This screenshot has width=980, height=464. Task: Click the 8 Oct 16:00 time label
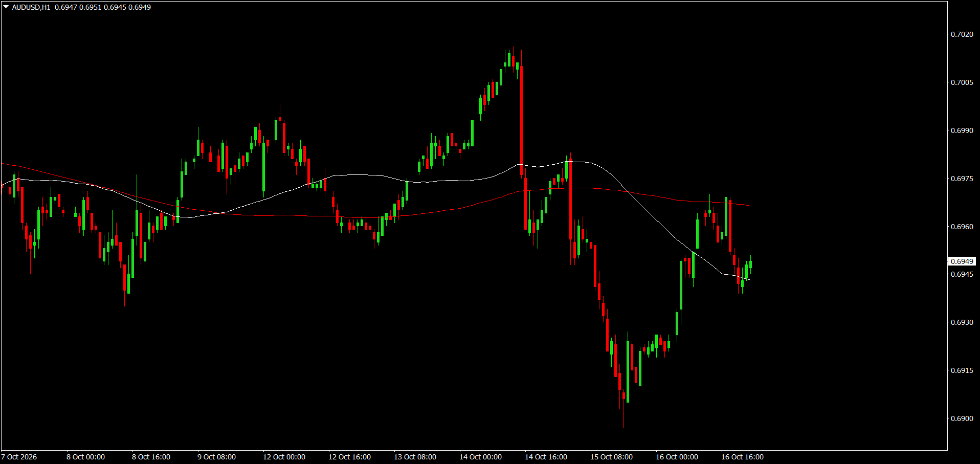click(151, 457)
